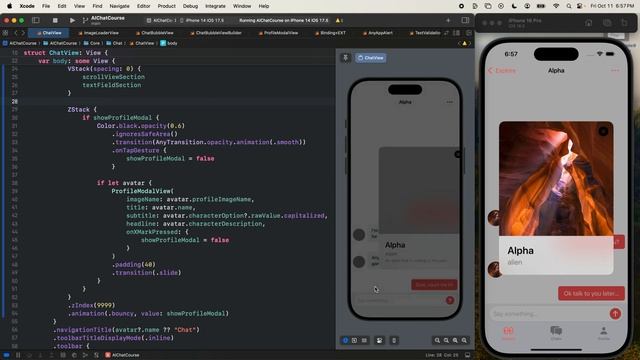Toggle the Xcode inspectors panel button

tap(465, 20)
